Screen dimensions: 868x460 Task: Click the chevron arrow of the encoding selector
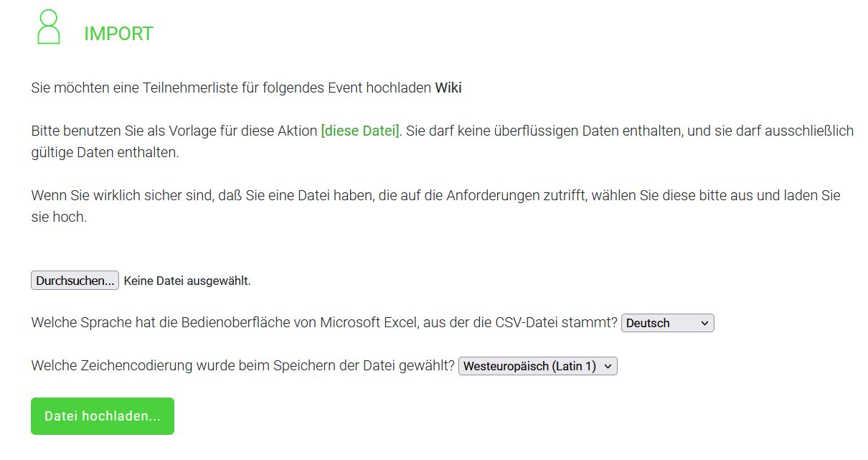pyautogui.click(x=608, y=366)
